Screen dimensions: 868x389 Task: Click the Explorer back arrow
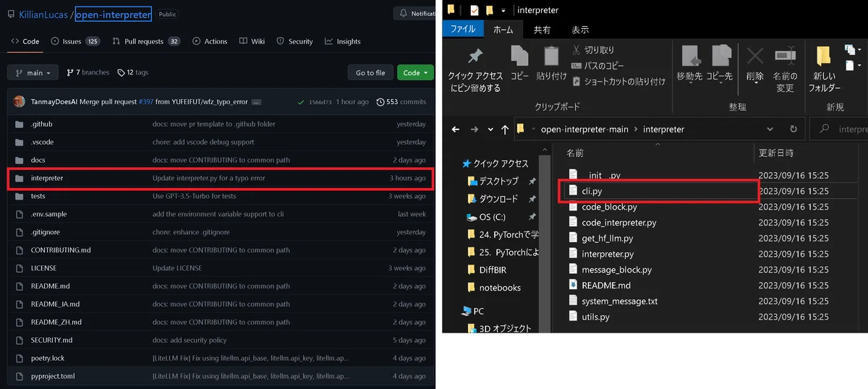coord(455,129)
